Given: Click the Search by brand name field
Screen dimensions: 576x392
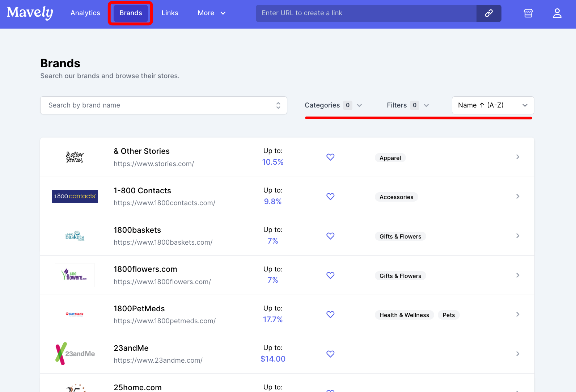Looking at the screenshot, I should coord(159,105).
